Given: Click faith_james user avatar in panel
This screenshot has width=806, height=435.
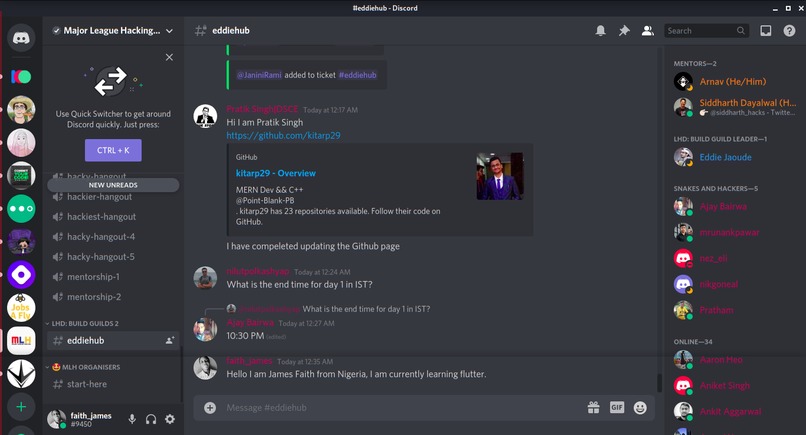Looking at the screenshot, I should pyautogui.click(x=57, y=419).
